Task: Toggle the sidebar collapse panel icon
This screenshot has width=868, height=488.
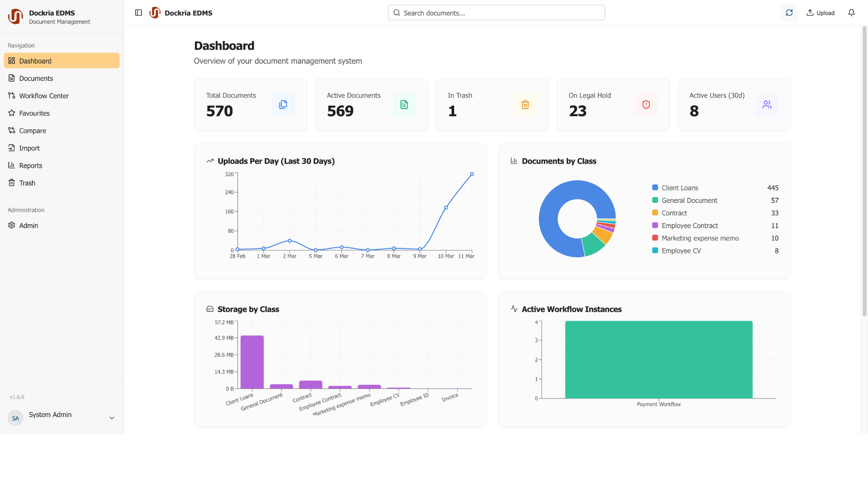Action: coord(138,13)
